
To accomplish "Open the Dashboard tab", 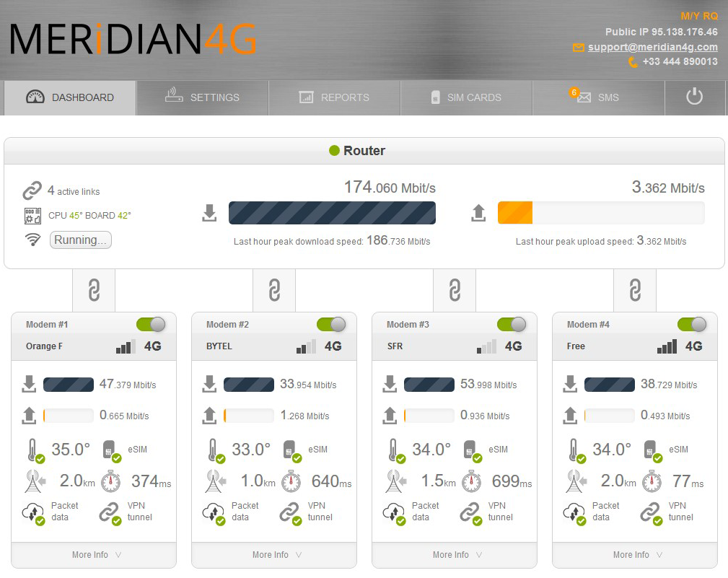I will (70, 97).
